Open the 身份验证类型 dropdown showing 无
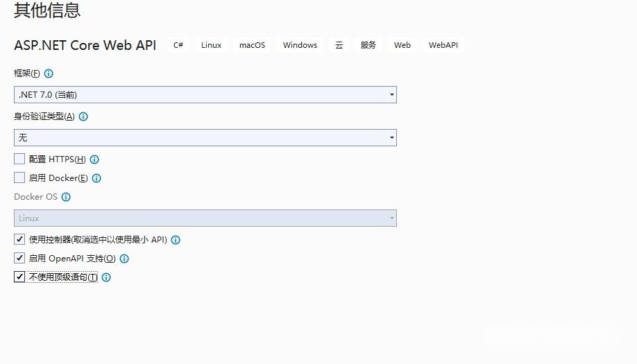Image resolution: width=637 pixels, height=364 pixels. (x=205, y=137)
